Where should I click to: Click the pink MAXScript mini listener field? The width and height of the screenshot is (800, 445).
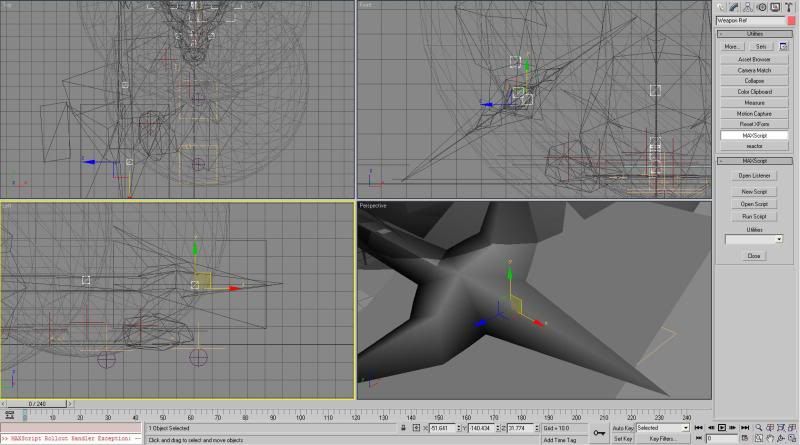tap(71, 428)
